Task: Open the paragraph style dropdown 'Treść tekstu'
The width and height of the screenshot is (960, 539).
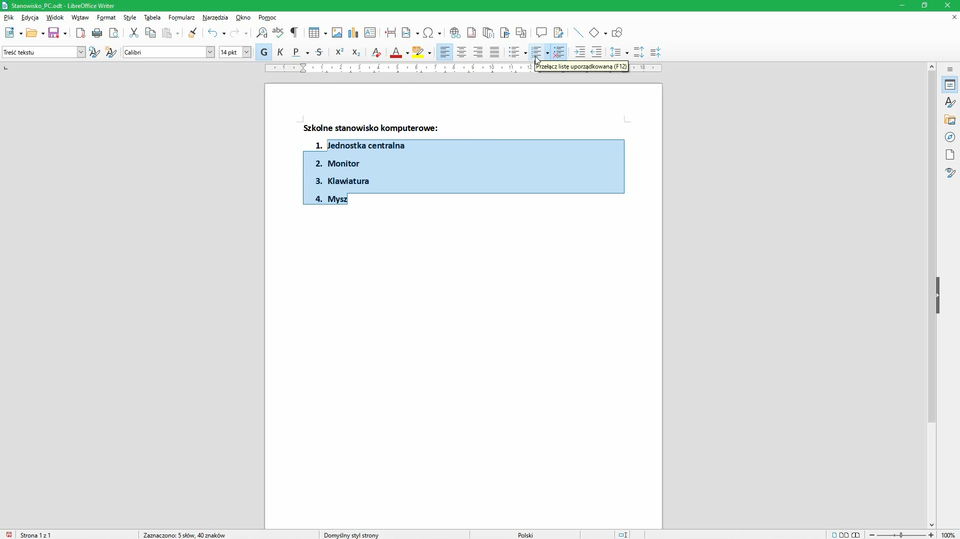Action: [x=81, y=52]
